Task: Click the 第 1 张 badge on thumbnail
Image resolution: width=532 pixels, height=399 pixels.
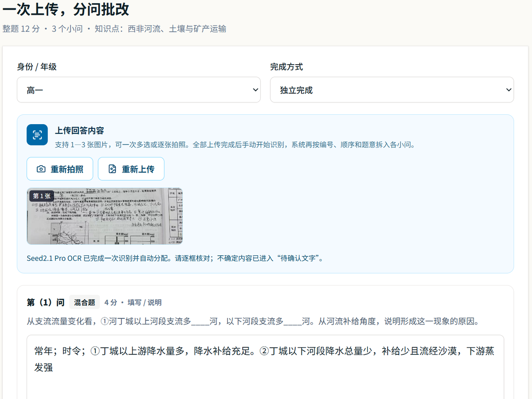Action: (42, 196)
